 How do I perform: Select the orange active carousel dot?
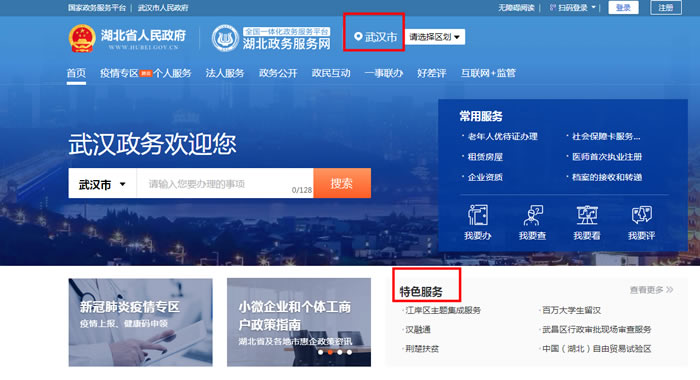point(330,352)
